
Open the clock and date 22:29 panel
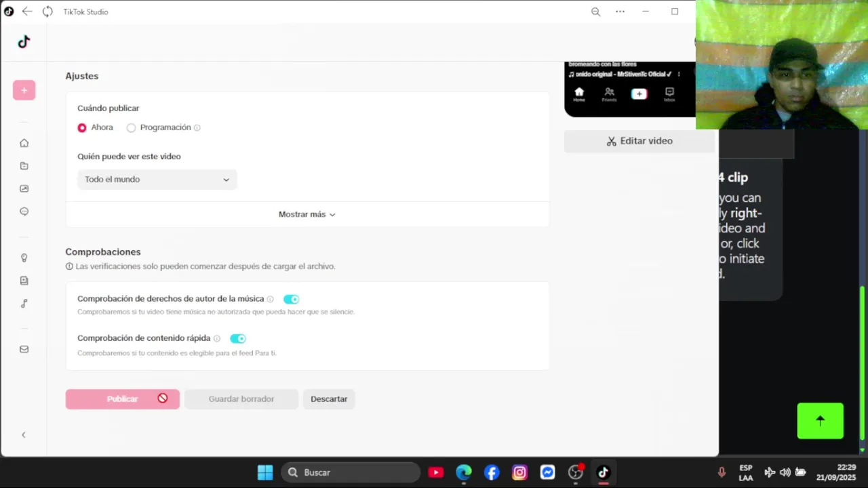point(837,472)
